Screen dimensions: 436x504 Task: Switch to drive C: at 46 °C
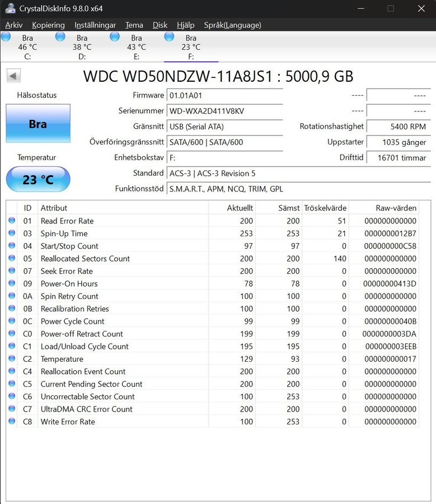click(x=27, y=47)
